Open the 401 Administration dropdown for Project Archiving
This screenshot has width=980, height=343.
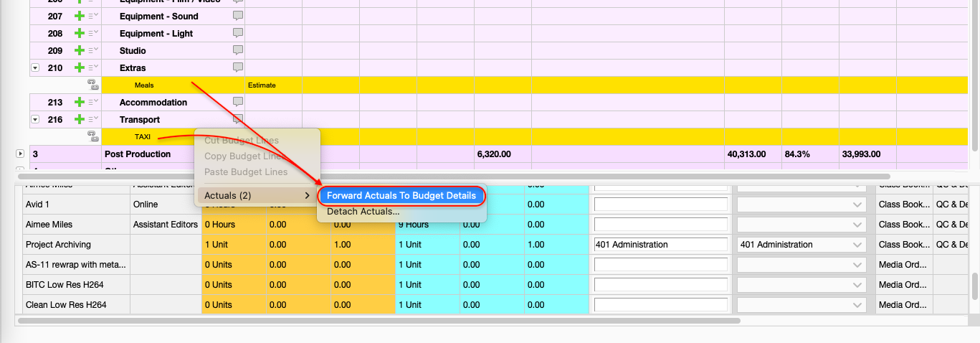tap(803, 245)
